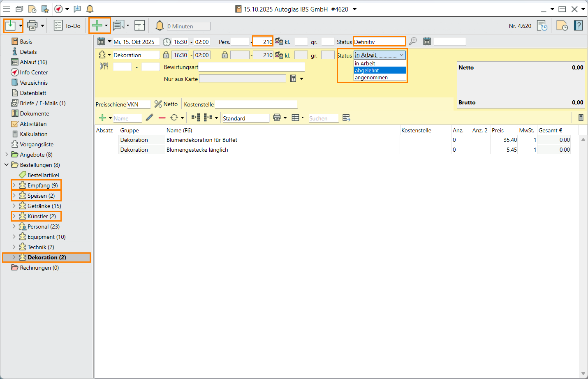The image size is (588, 379).
Task: Toggle the lock icon beside Dekoration time
Action: click(166, 55)
